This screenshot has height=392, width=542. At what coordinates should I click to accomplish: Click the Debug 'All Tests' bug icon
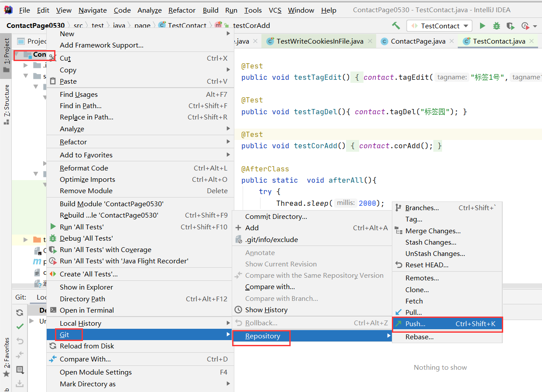53,238
